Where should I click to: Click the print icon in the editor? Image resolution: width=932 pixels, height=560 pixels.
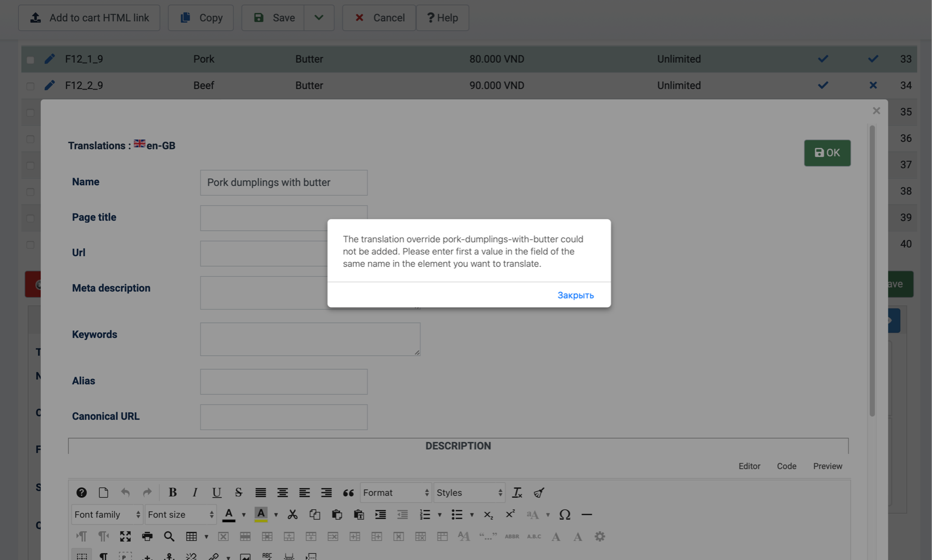147,536
